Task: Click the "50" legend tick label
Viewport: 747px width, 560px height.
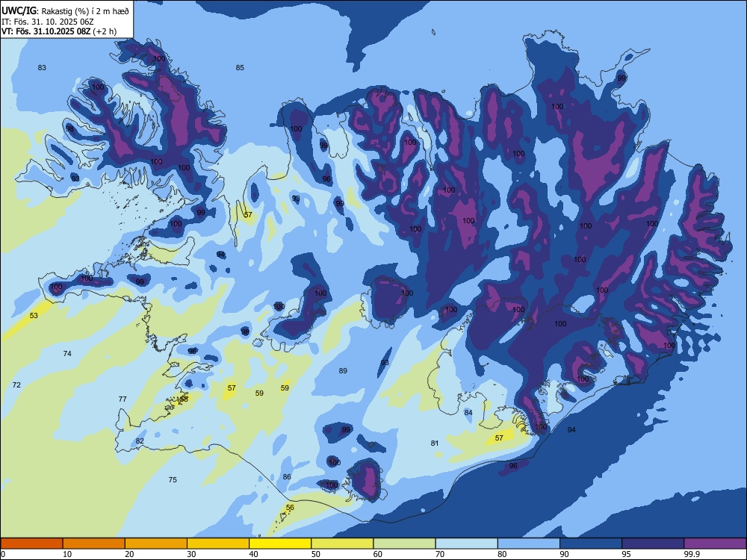Action: (316, 554)
